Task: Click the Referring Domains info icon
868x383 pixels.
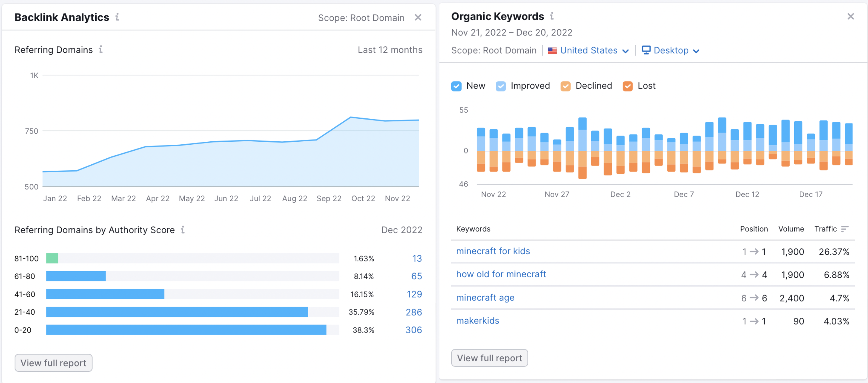Action: [x=101, y=50]
